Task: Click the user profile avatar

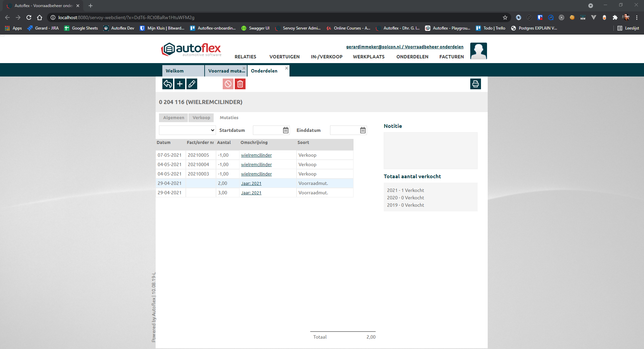Action: tap(478, 51)
